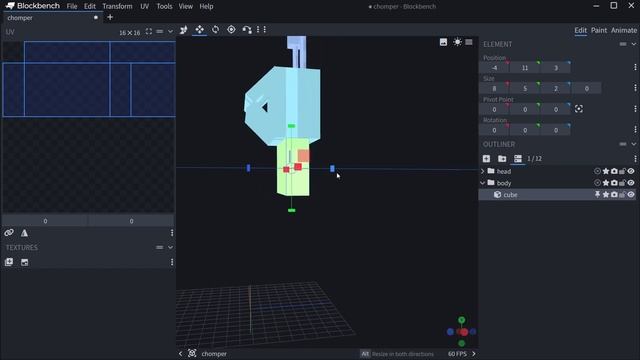Open the View menu
Screen dimensions: 640x360
tap(186, 6)
